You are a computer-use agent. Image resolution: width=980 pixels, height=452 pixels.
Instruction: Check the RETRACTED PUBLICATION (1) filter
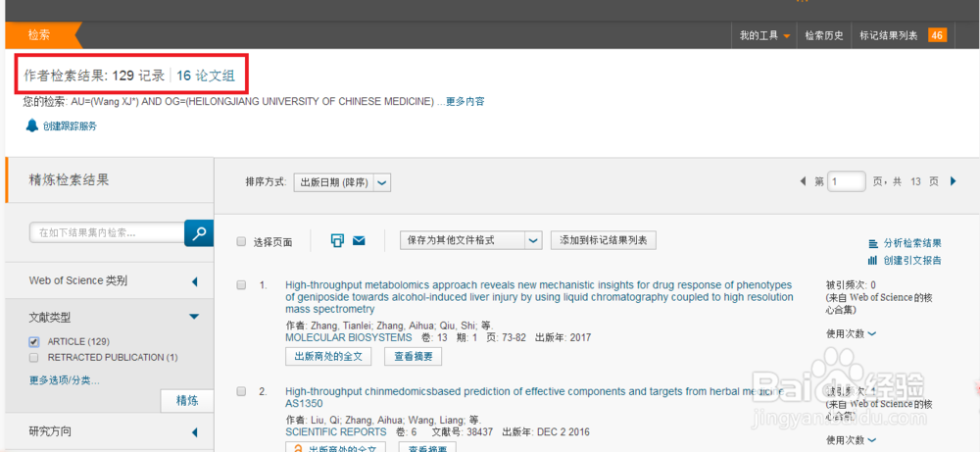33,358
